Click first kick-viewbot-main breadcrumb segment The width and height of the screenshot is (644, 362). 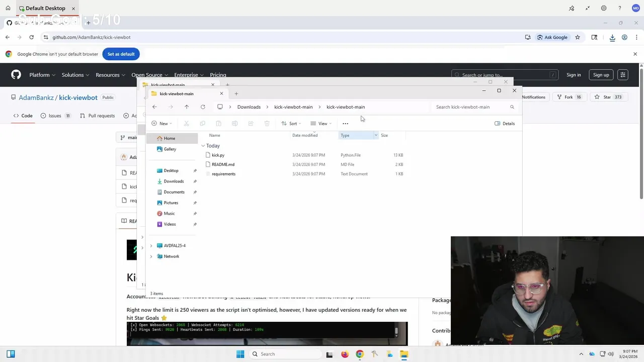coord(293,107)
